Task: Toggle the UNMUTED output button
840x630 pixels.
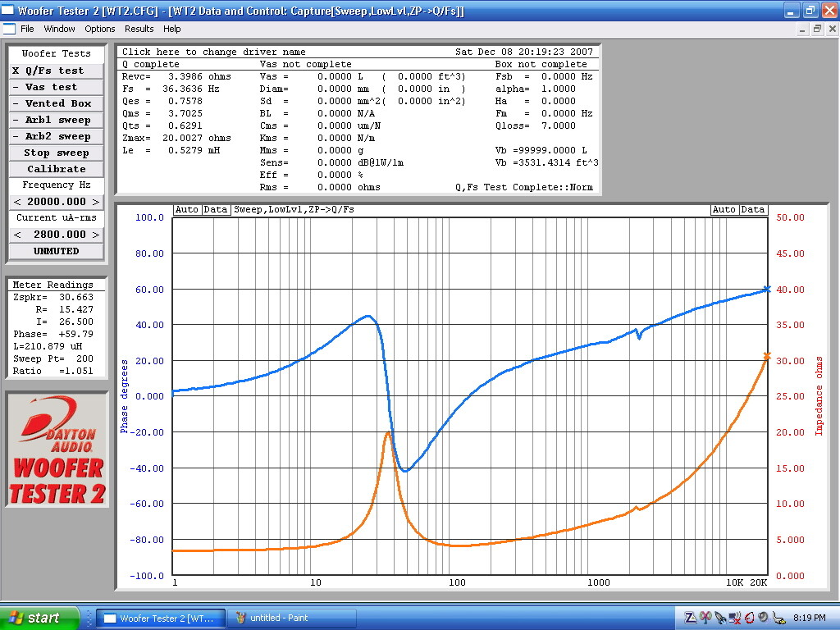Action: coord(56,251)
